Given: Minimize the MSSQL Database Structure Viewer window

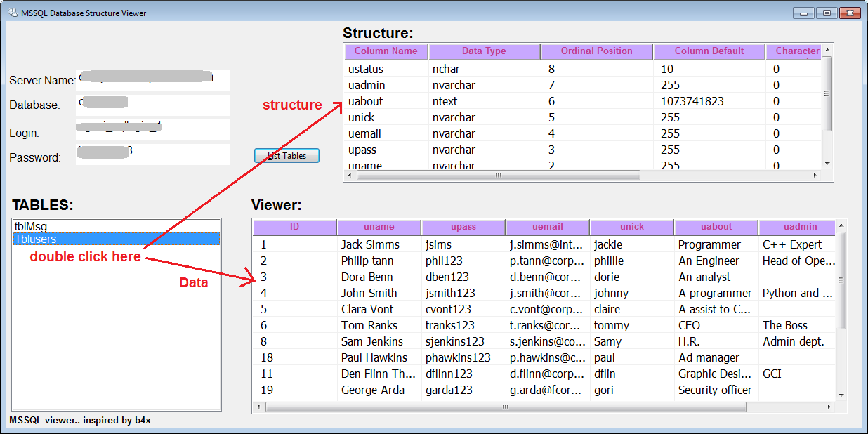Looking at the screenshot, I should pyautogui.click(x=804, y=13).
